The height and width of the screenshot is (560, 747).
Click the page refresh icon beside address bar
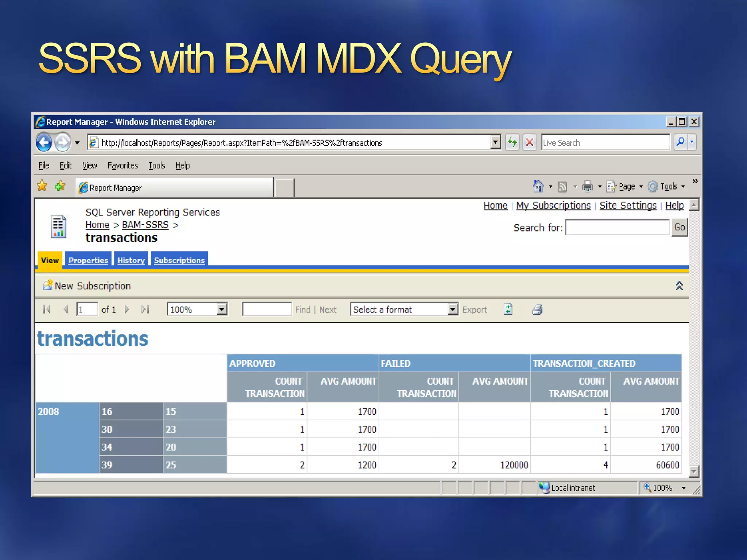tap(512, 142)
